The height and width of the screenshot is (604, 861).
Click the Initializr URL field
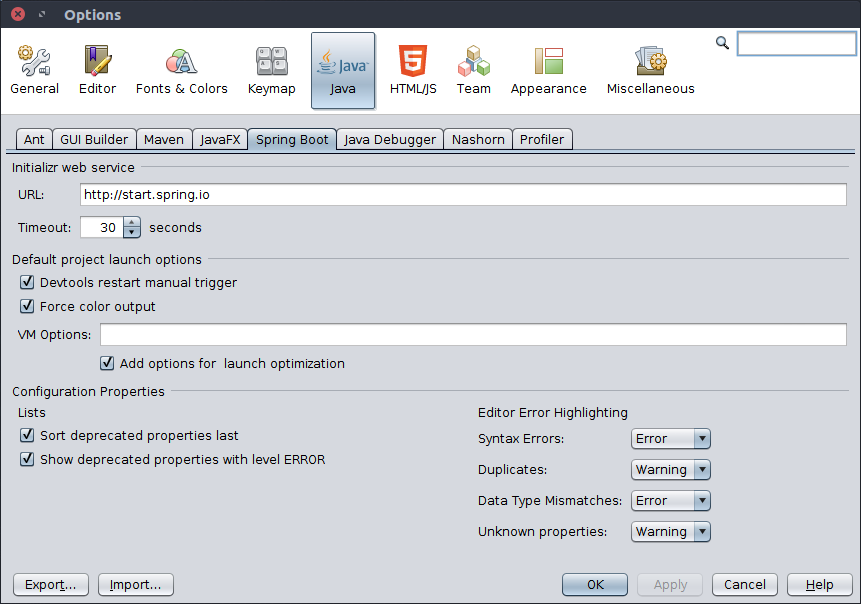coord(463,195)
